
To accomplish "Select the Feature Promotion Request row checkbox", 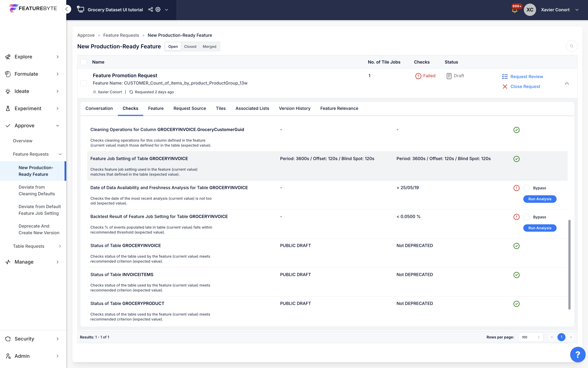I will [84, 84].
